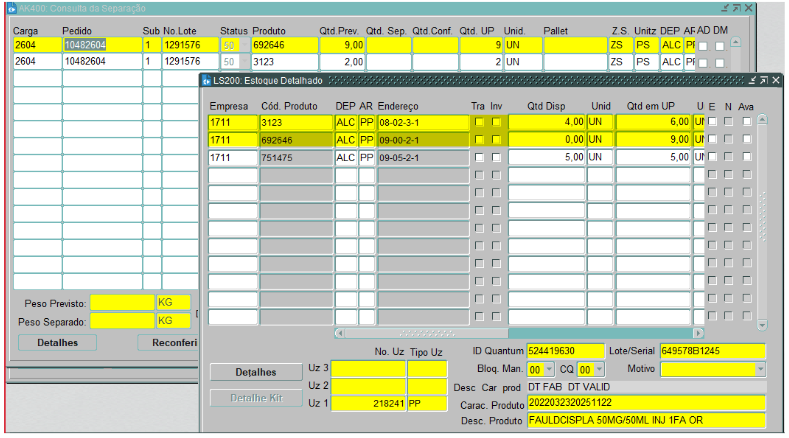Screen dimensions: 789x438
Task: Toggle the Tra checkbox for product 3123
Action: (479, 122)
